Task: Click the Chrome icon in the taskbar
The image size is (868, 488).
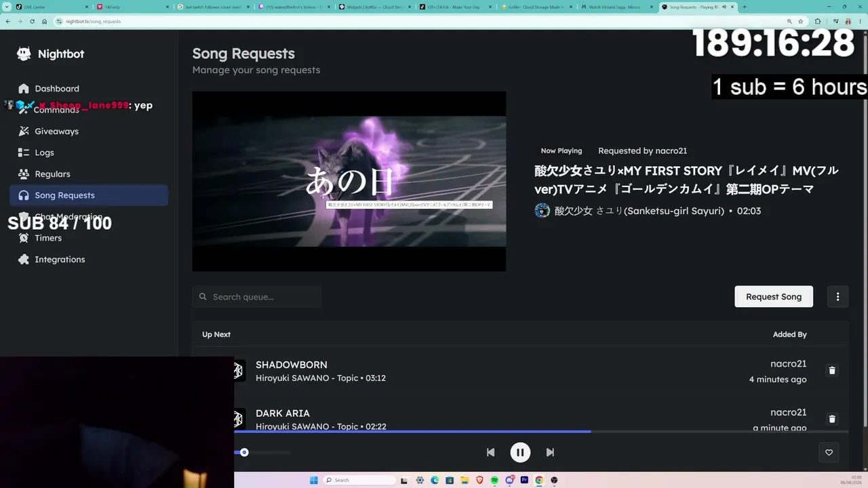Action: (x=539, y=480)
